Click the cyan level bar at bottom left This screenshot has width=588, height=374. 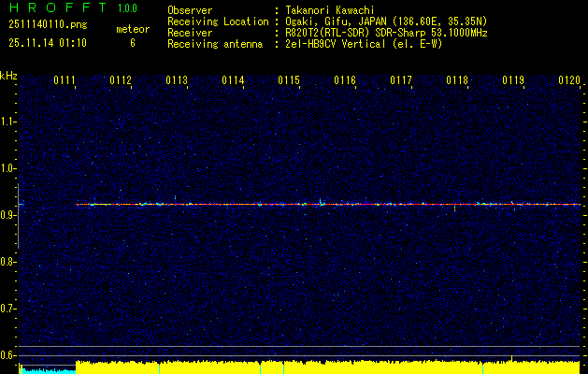[47, 370]
